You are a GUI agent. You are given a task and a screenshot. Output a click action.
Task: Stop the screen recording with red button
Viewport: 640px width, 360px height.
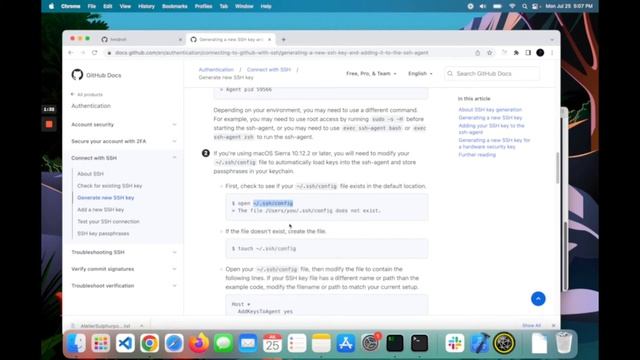click(x=49, y=124)
